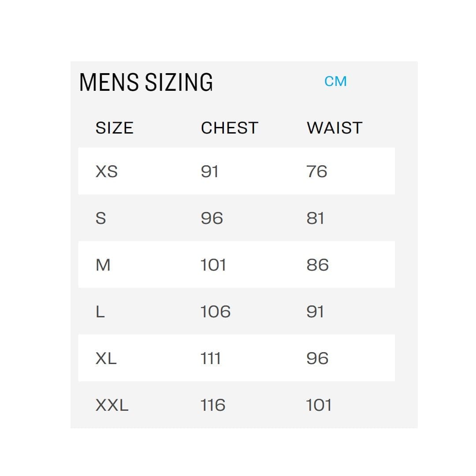
Task: Click the S chest value 96
Action: tap(212, 218)
